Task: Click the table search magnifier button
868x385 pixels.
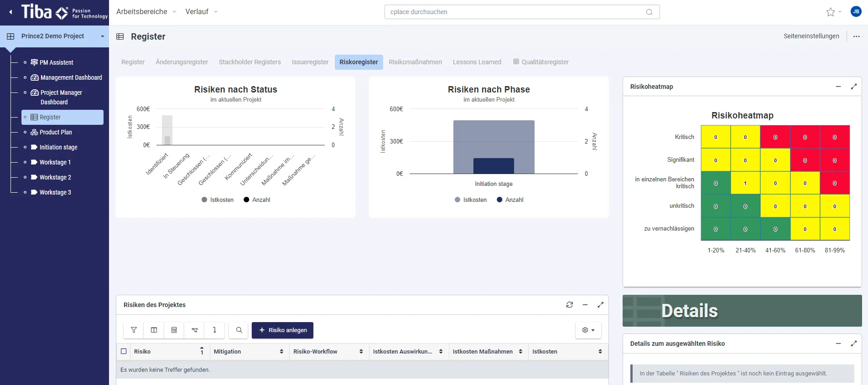Action: pos(239,330)
